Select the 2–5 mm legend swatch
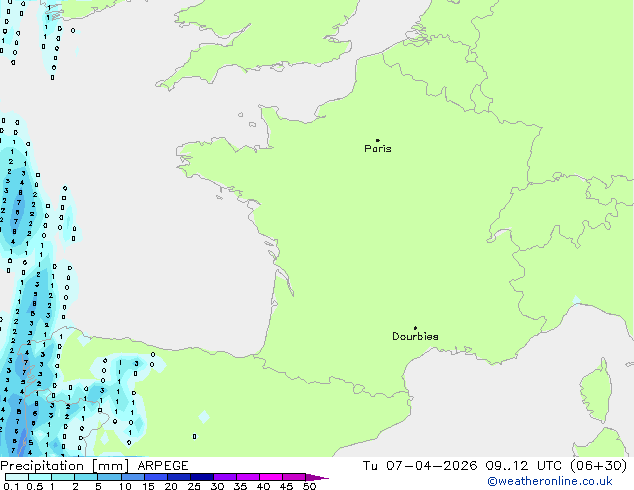The width and height of the screenshot is (634, 490). (86, 477)
